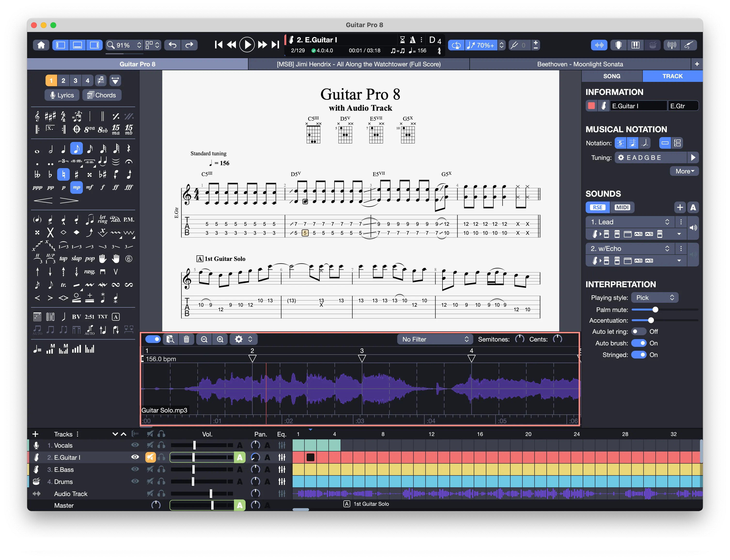This screenshot has width=730, height=560.
Task: Redo the last action
Action: [x=189, y=45]
